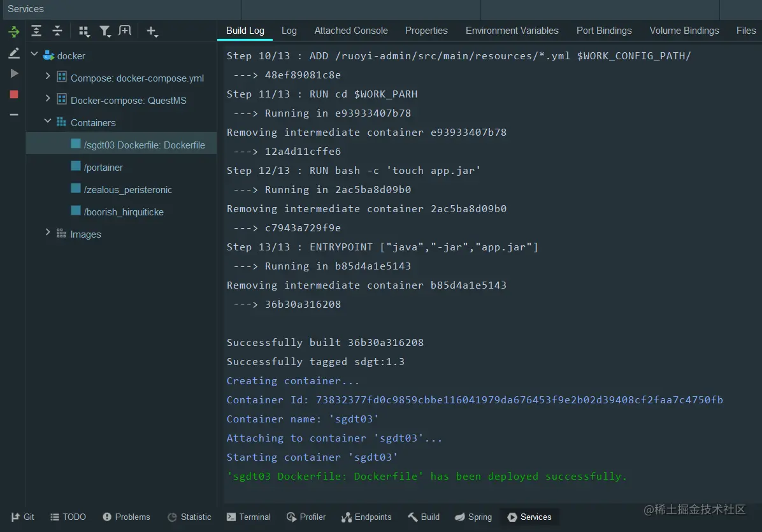This screenshot has height=532, width=762.
Task: Click the green Deploy arrow icon
Action: tap(13, 32)
